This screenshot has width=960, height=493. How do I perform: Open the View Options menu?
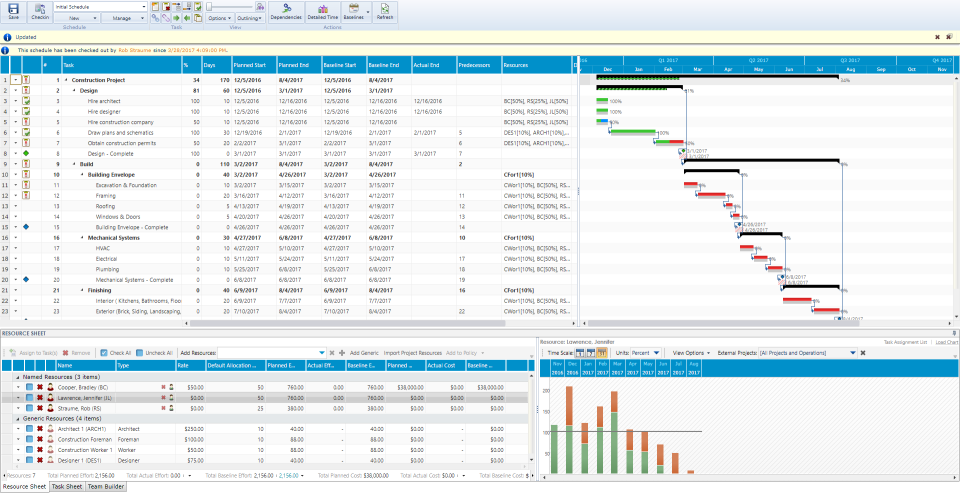691,353
